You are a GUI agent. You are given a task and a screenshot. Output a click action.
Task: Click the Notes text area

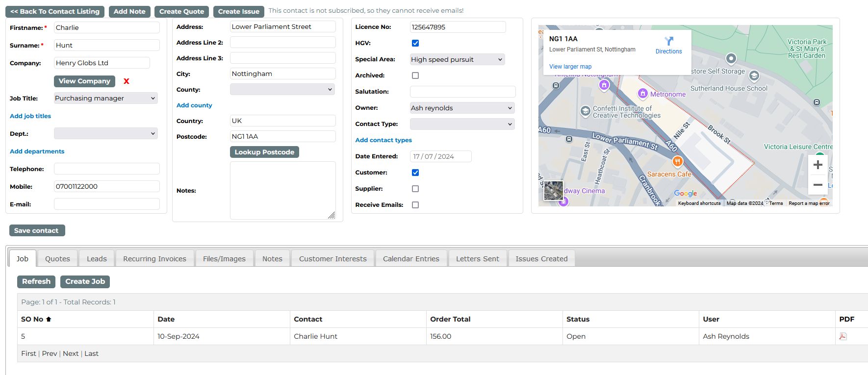click(x=283, y=190)
